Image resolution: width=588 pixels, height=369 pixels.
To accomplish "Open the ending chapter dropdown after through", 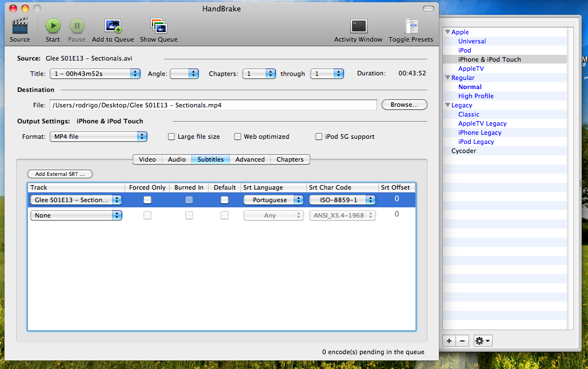I will point(327,74).
